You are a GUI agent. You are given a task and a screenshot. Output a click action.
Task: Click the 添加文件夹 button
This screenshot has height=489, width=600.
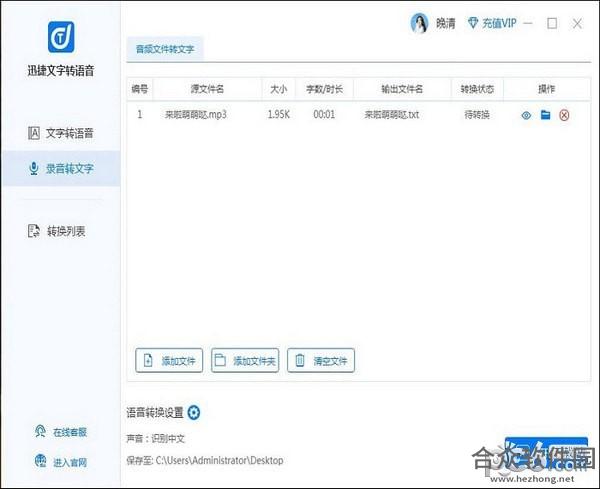[245, 360]
